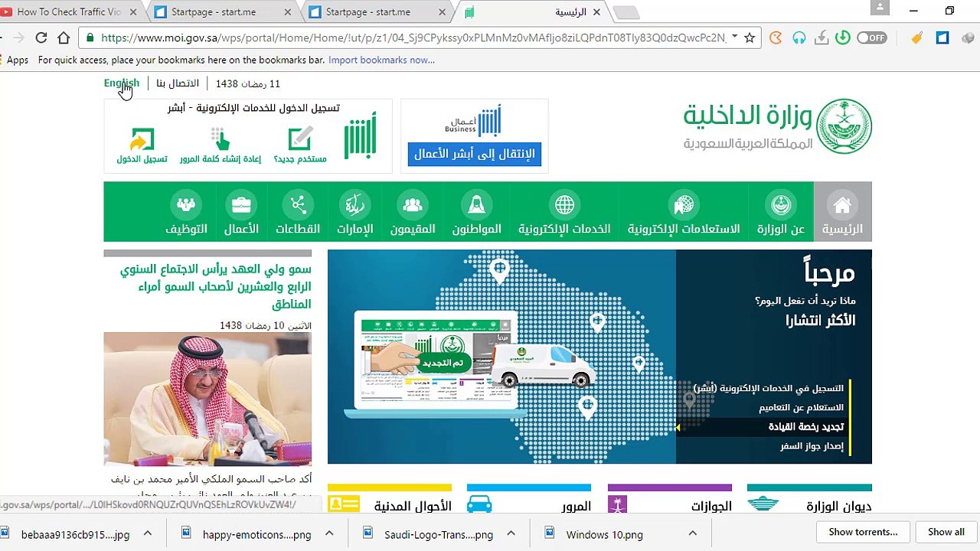Click the blue square extension icon
This screenshot has height=551, width=980.
[x=942, y=37]
